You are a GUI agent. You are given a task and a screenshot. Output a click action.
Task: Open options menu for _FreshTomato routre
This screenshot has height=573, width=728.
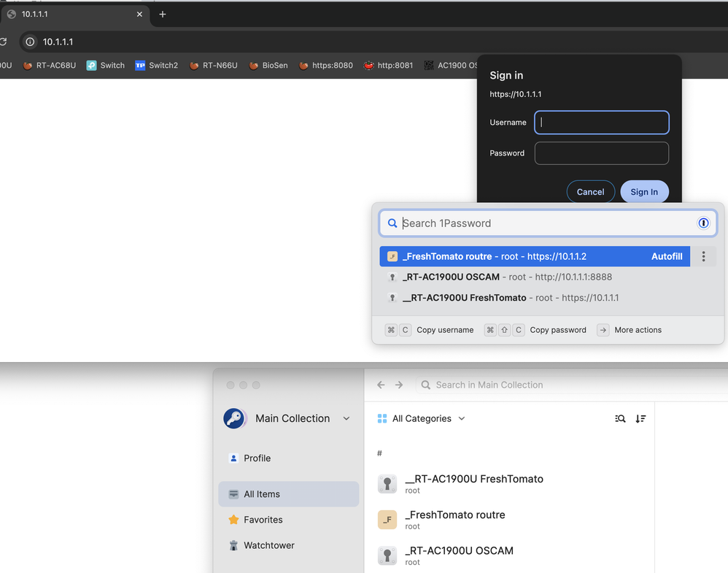(704, 256)
